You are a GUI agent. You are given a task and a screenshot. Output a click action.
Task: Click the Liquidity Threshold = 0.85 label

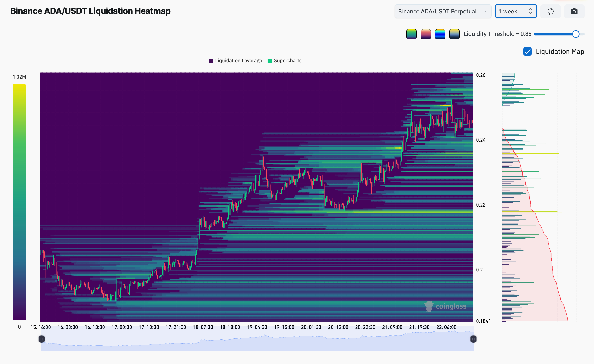(497, 34)
